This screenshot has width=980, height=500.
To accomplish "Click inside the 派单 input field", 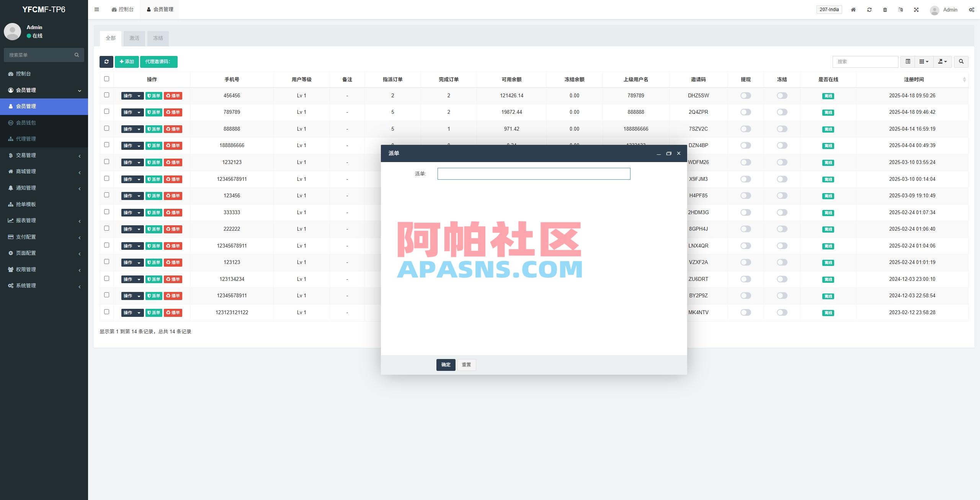I will point(534,174).
